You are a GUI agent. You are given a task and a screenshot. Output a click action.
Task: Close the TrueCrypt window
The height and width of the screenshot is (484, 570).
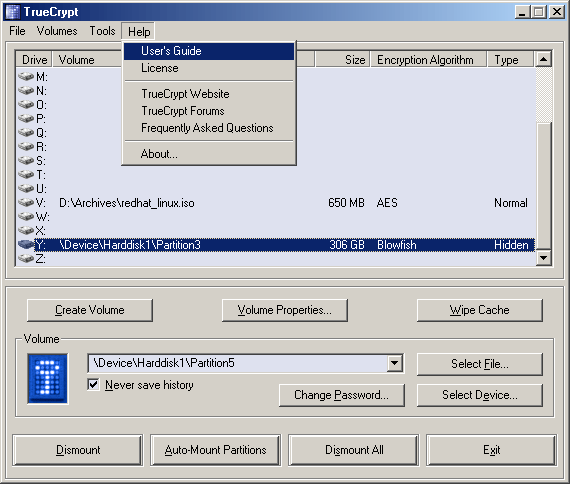(557, 12)
